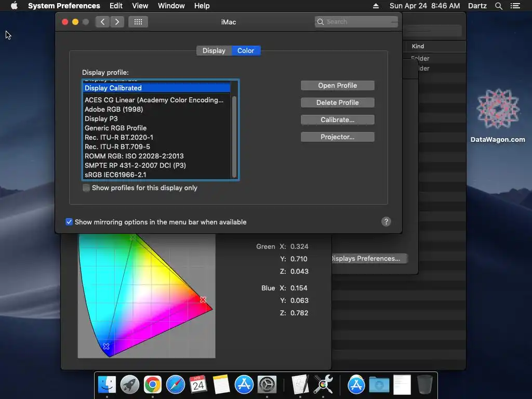Select ROMM RGB: ISO 22028-2:2013 profile
Screen dimensions: 532x399
click(x=156, y=156)
